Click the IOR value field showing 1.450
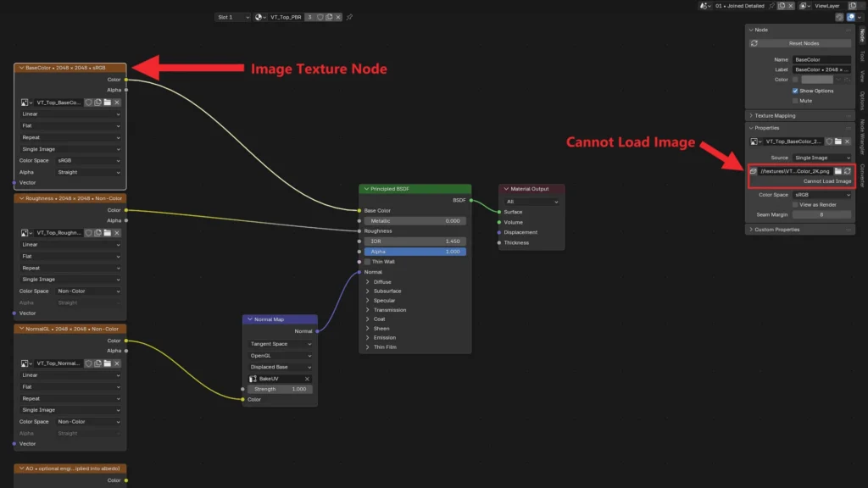868x488 pixels. point(415,241)
